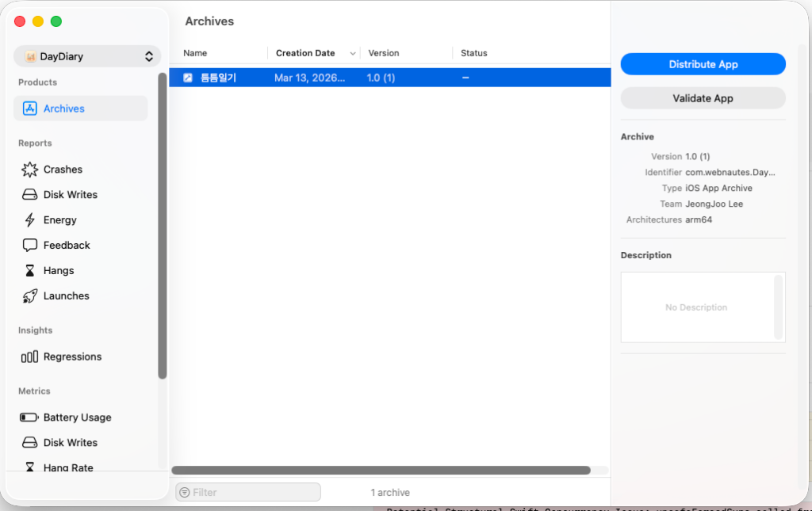Select the Launches rocket icon
This screenshot has height=511, width=812.
coord(29,296)
